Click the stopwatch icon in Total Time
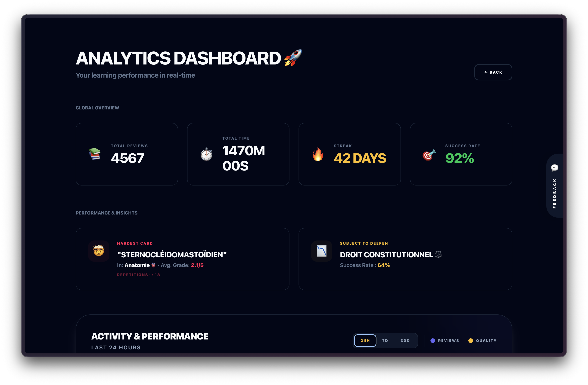The width and height of the screenshot is (588, 385). [x=206, y=154]
